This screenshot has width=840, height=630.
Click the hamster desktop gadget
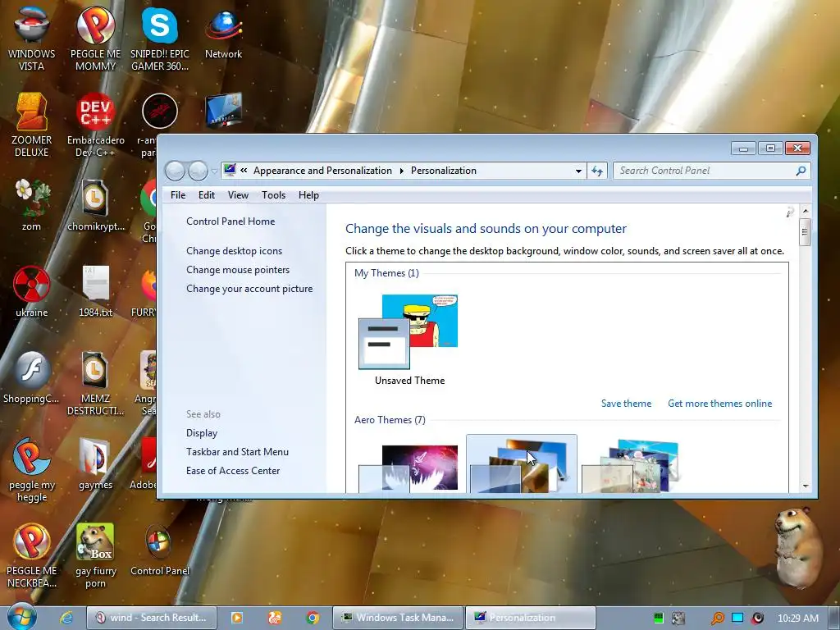(798, 547)
